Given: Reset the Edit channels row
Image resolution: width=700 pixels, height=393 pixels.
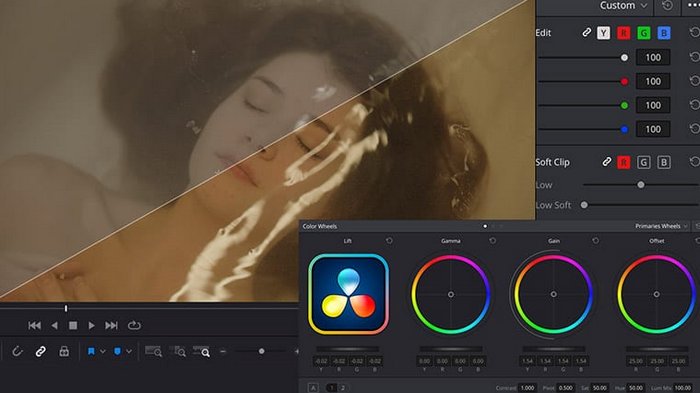Looking at the screenshot, I should (694, 33).
